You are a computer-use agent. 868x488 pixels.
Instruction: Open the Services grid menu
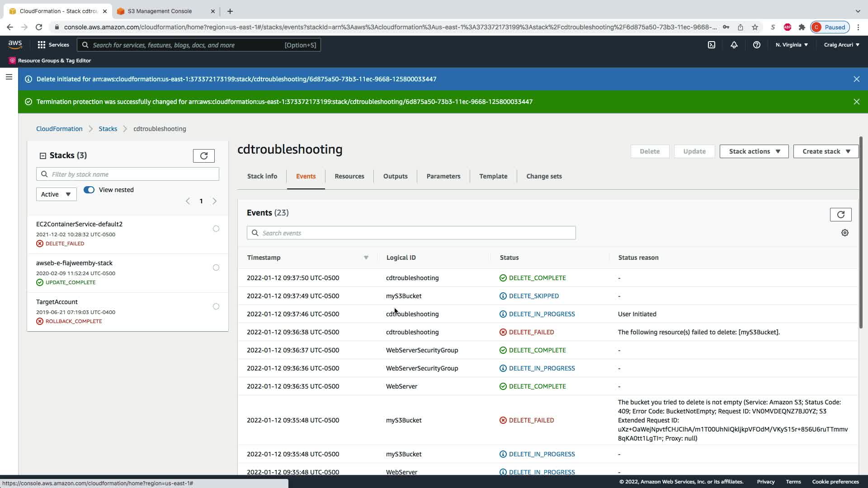point(53,45)
